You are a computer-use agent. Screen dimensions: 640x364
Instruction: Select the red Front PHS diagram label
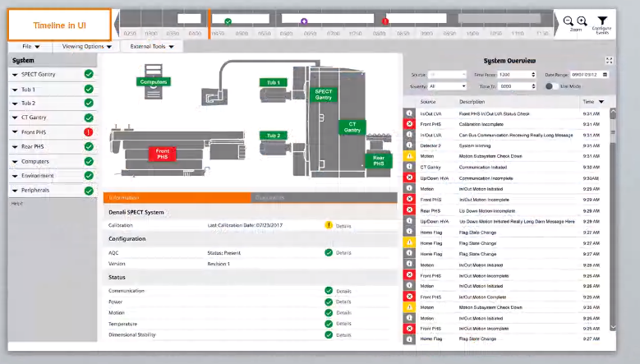coord(162,154)
